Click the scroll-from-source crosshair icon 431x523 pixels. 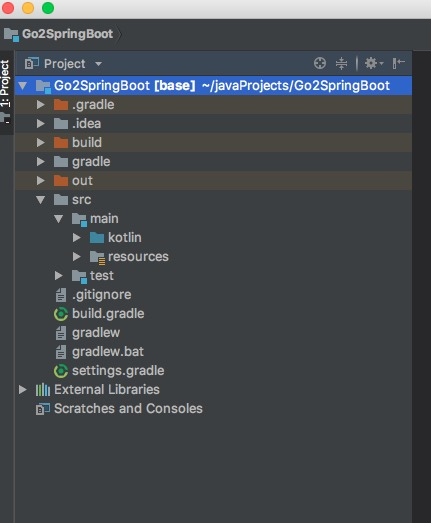[x=320, y=63]
